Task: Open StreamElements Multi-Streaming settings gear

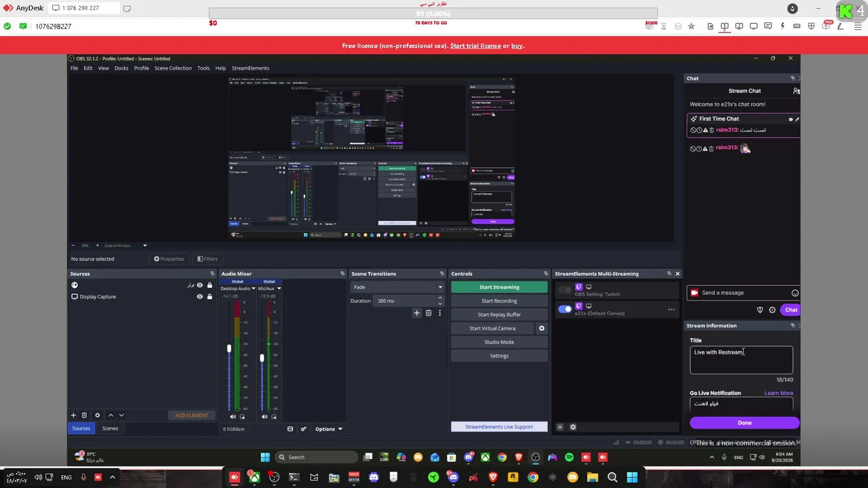Action: [573, 427]
